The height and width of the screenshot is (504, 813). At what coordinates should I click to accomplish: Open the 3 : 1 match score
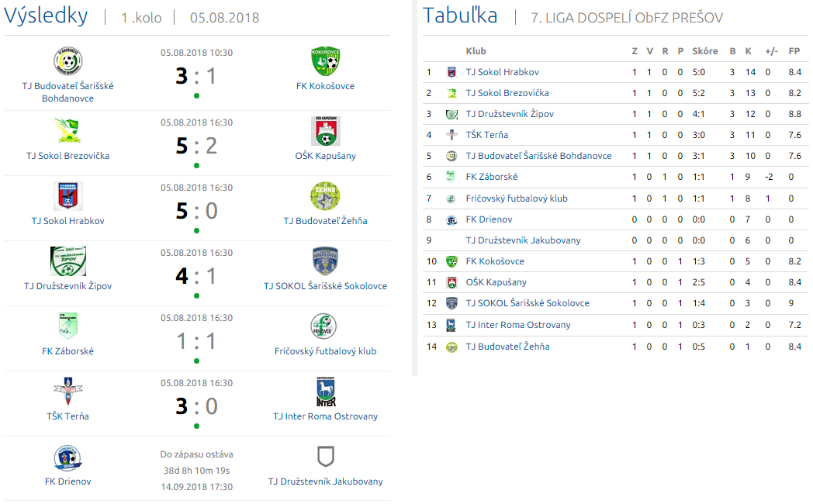(196, 76)
